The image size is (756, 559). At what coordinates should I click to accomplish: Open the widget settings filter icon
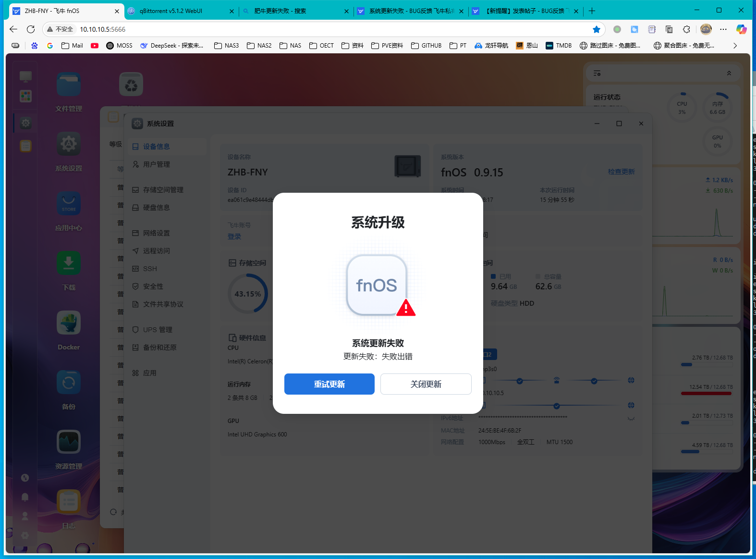point(597,73)
